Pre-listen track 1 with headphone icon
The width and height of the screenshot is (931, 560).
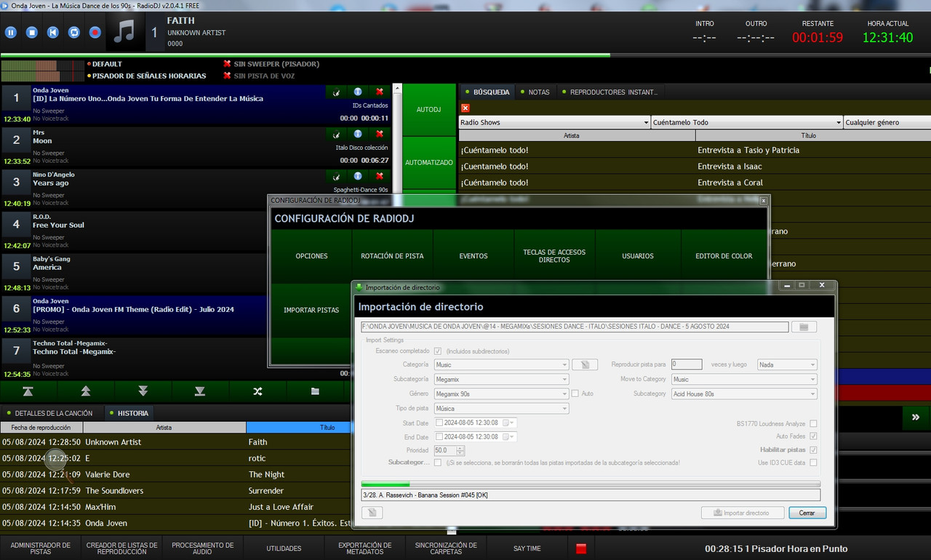pyautogui.click(x=336, y=92)
